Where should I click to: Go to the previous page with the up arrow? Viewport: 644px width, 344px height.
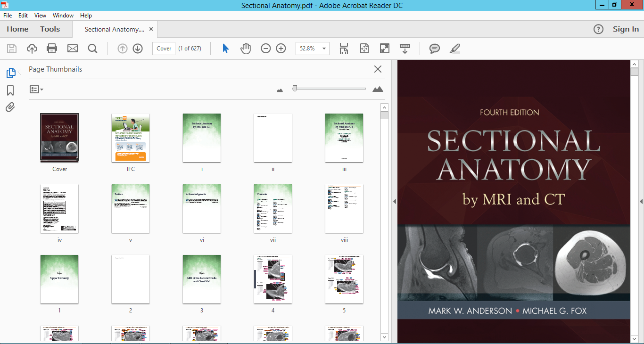click(x=123, y=49)
